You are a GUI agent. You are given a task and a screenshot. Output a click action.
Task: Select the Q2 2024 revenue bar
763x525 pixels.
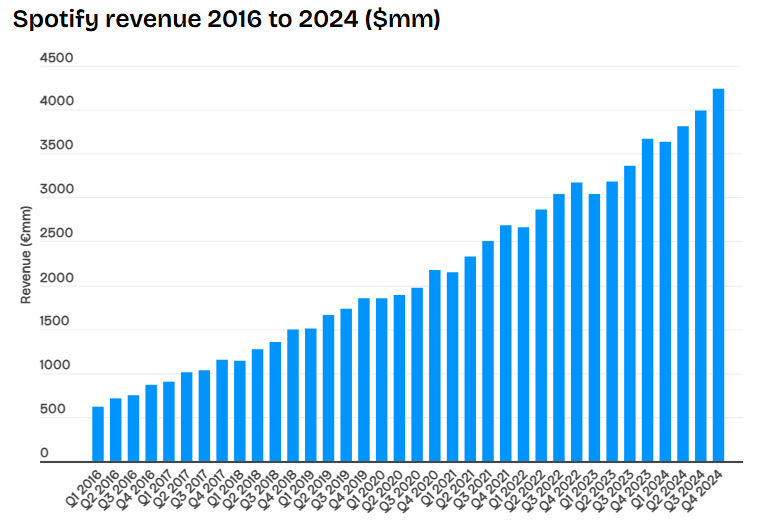[683, 294]
